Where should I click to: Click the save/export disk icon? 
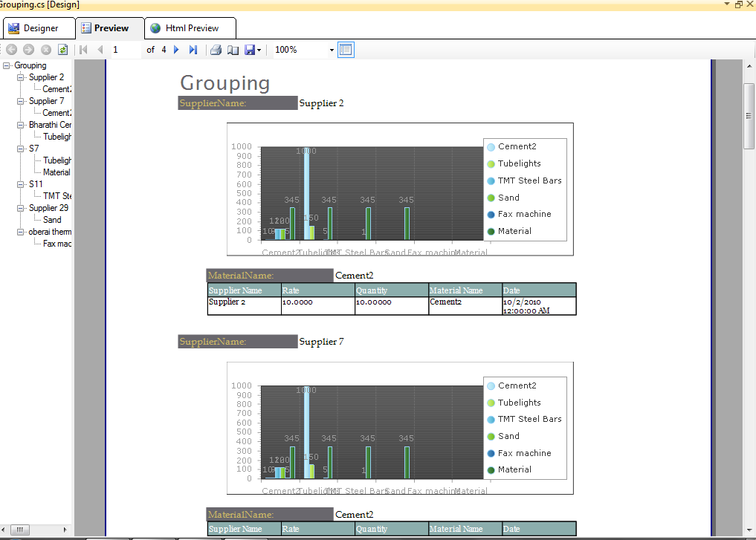[x=250, y=50]
